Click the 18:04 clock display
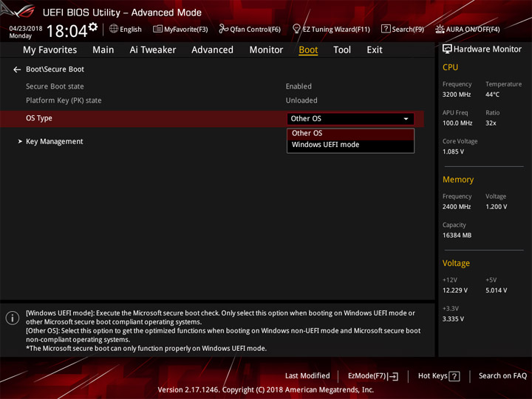Viewport: 532px width, 399px height. (66, 31)
